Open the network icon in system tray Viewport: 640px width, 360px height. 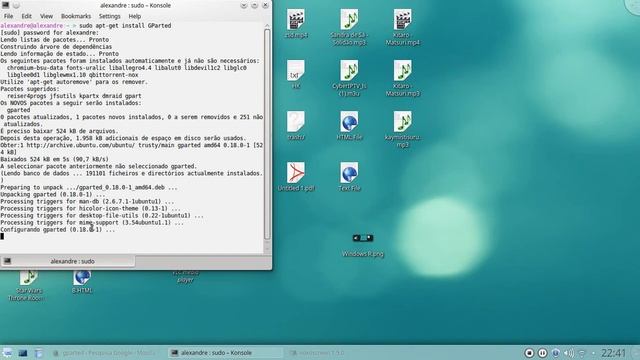[x=582, y=353]
